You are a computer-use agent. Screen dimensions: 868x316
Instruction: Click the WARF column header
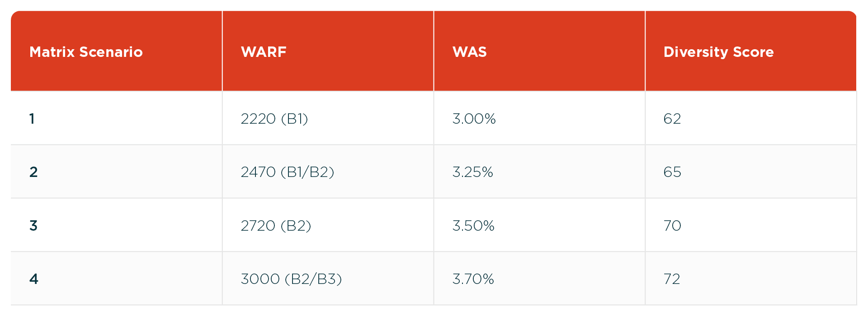264,52
